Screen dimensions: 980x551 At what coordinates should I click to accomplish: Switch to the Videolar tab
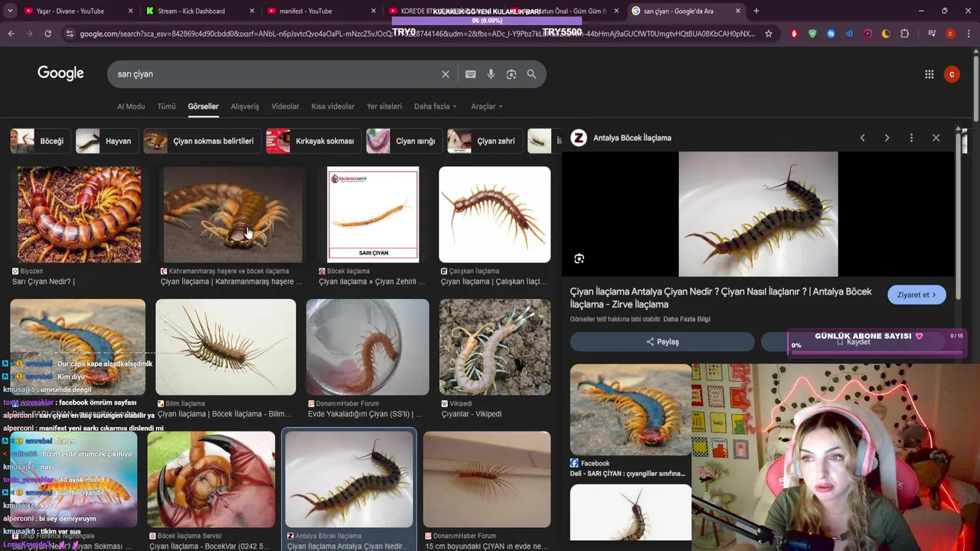(286, 106)
